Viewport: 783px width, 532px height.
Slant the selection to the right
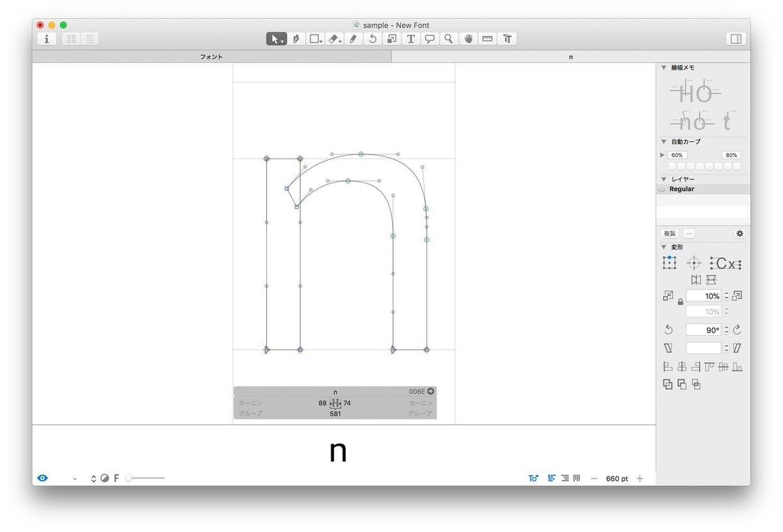737,348
